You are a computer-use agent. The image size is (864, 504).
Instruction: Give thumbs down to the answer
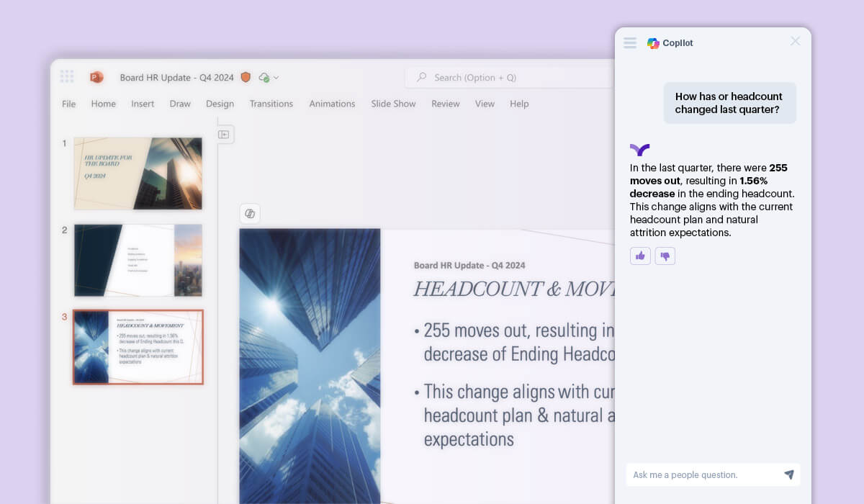pos(665,256)
